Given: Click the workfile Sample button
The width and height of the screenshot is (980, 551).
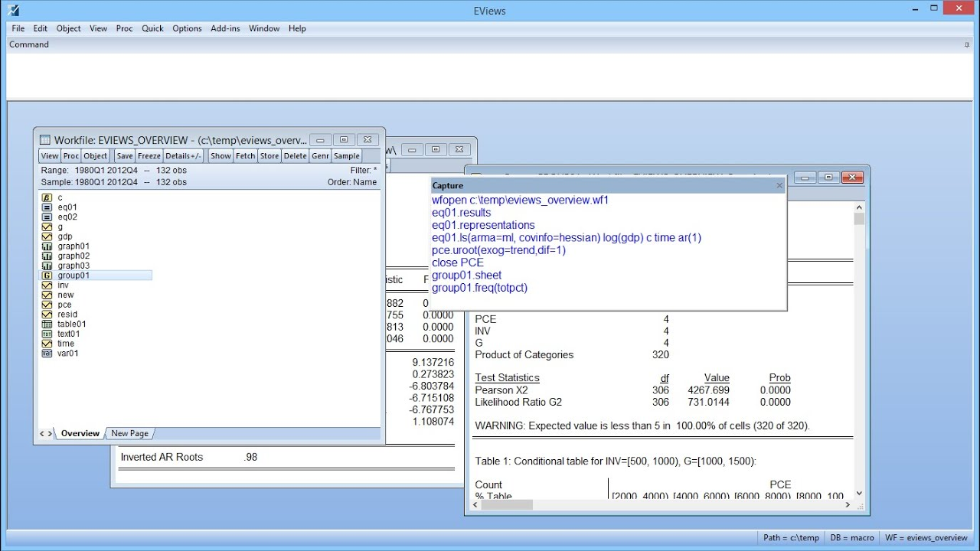Looking at the screenshot, I should tap(347, 156).
